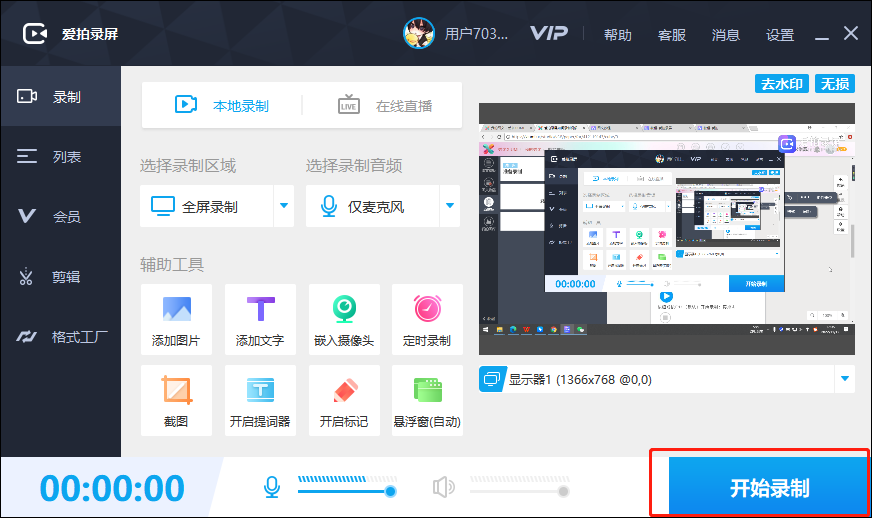The width and height of the screenshot is (872, 518).
Task: Click the 嵌入摄像头 tool
Action: tap(344, 319)
